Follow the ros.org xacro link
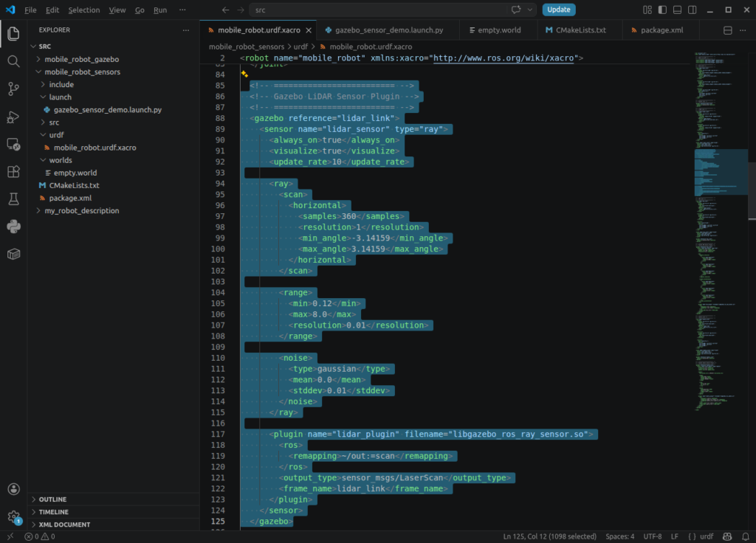The image size is (756, 543). click(504, 58)
